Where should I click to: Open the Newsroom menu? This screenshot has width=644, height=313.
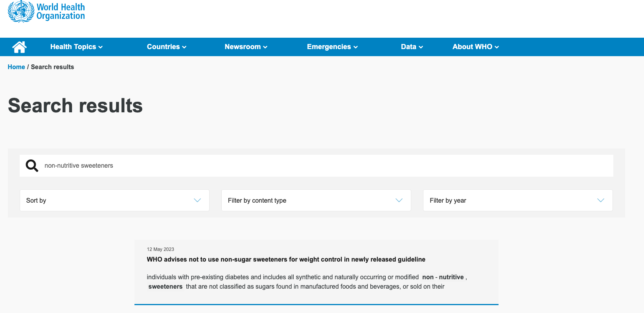point(246,47)
